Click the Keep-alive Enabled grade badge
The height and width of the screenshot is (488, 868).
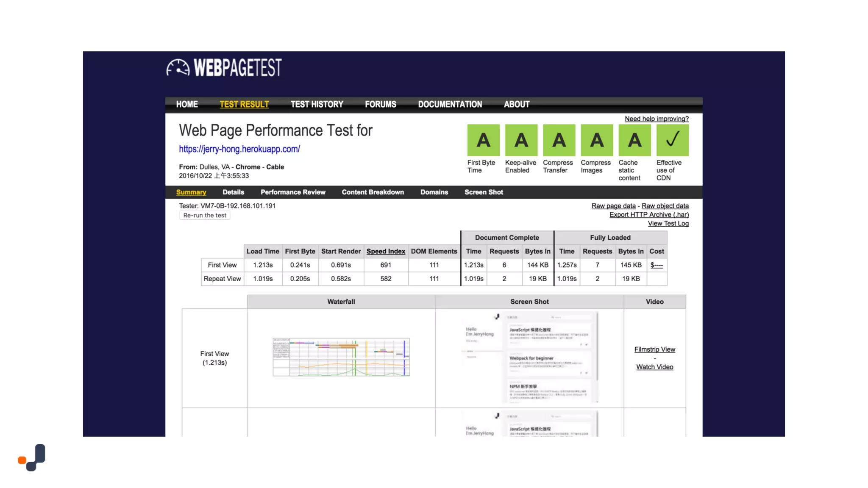pyautogui.click(x=521, y=140)
